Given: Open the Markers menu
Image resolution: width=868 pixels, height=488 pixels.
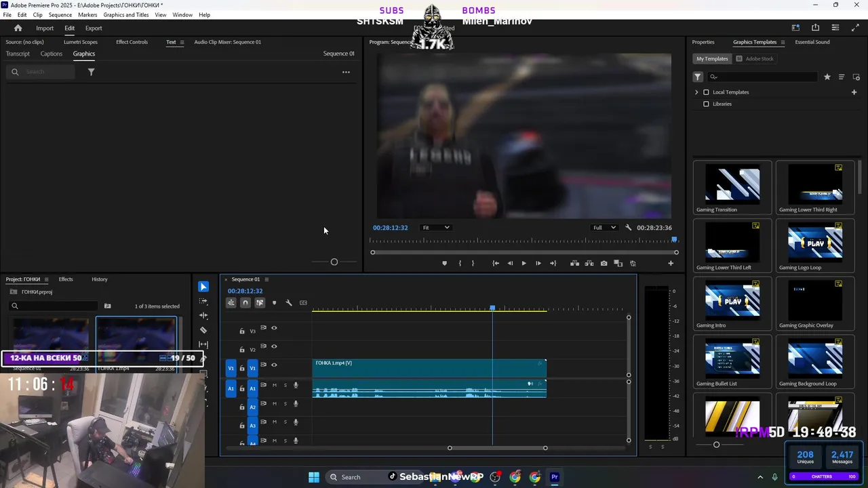Looking at the screenshot, I should [x=87, y=15].
